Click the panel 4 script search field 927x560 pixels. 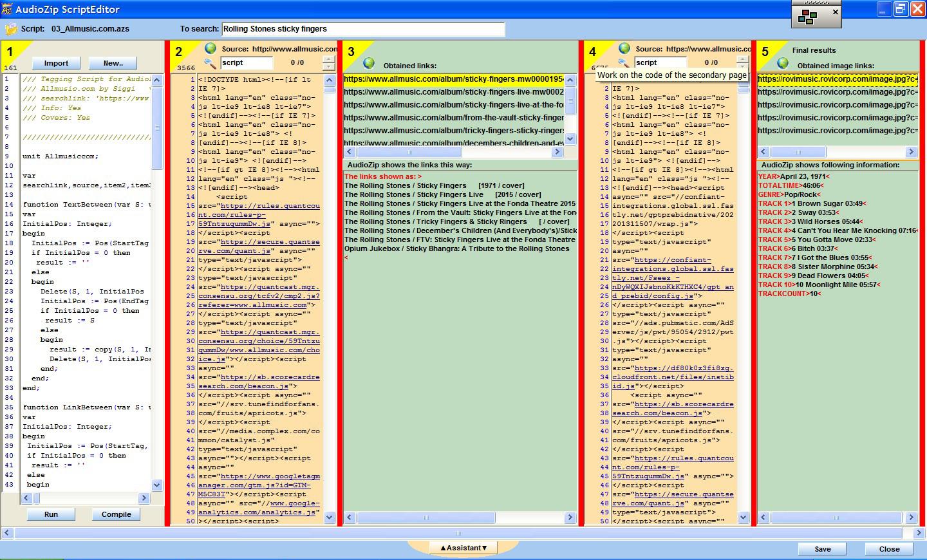click(x=660, y=62)
